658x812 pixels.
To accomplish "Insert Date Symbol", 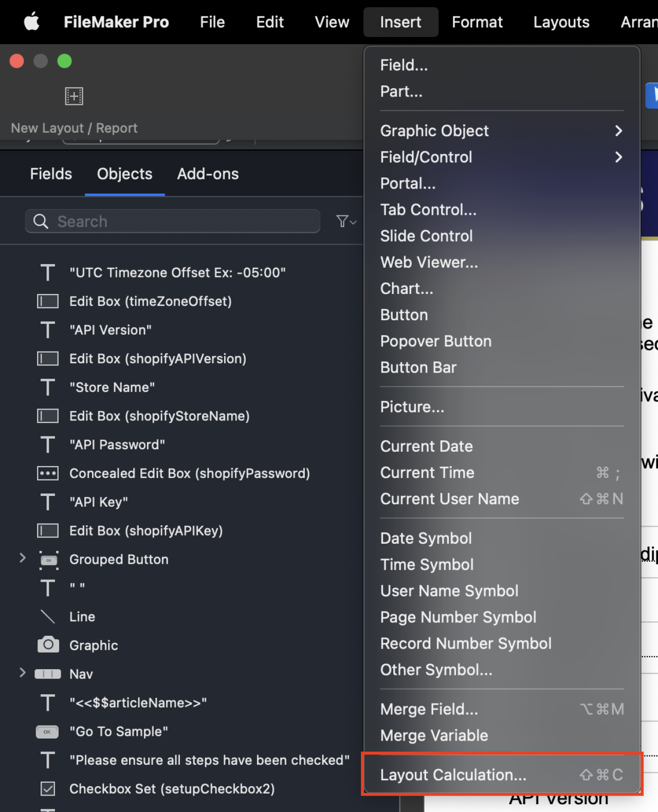I will [x=502, y=538].
